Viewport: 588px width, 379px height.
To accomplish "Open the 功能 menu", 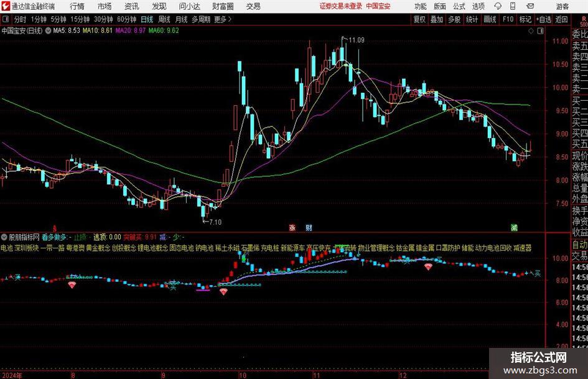I will point(421,6).
